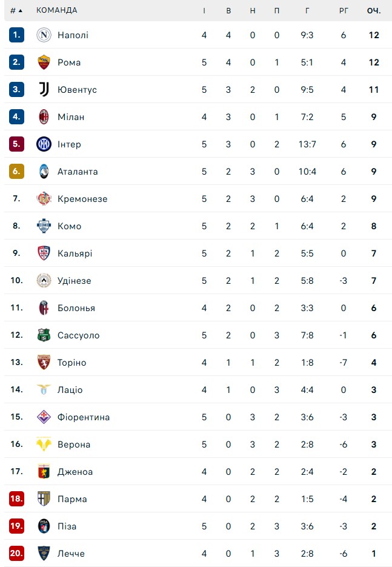Viewport: 392px width, 567px height.
Task: Click the blue position badge 1.
Action: [16, 35]
